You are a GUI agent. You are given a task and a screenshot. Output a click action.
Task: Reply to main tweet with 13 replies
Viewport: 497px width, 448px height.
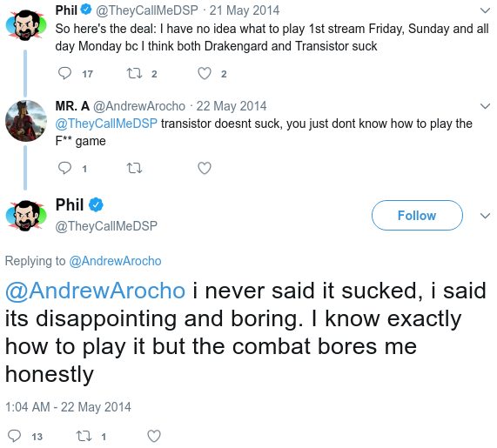click(x=14, y=436)
